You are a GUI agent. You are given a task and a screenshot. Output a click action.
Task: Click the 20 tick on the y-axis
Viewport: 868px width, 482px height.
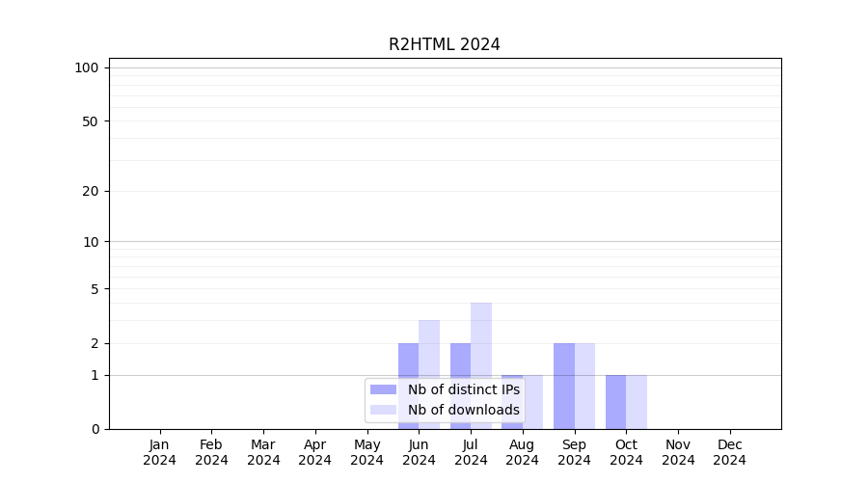(91, 191)
